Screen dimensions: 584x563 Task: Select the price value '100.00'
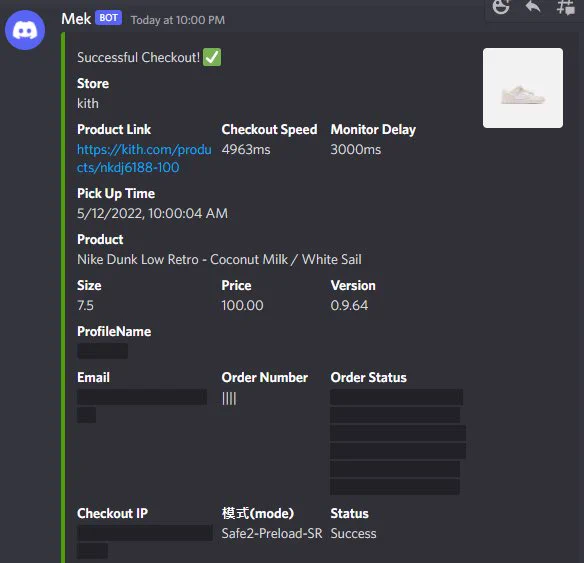pyautogui.click(x=242, y=306)
